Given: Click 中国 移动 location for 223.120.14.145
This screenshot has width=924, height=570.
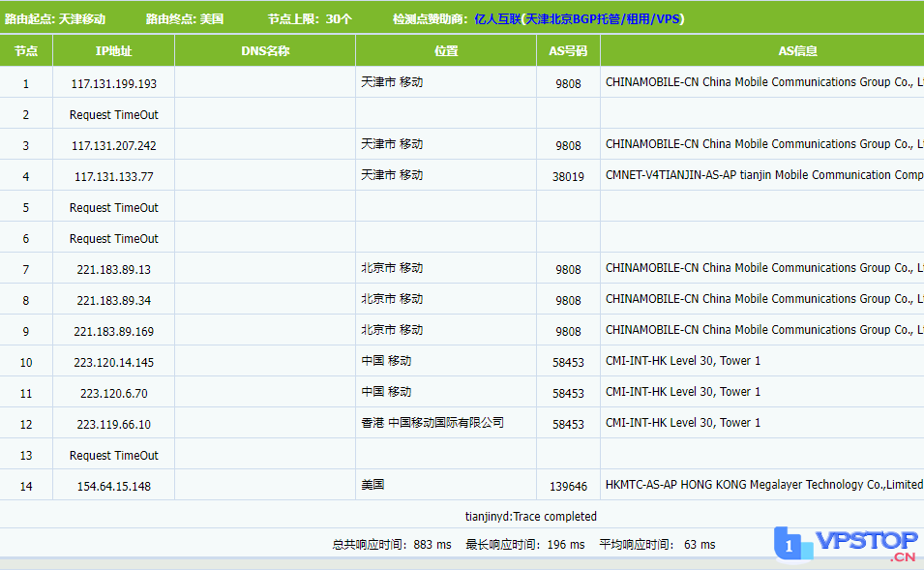Looking at the screenshot, I should tap(386, 361).
